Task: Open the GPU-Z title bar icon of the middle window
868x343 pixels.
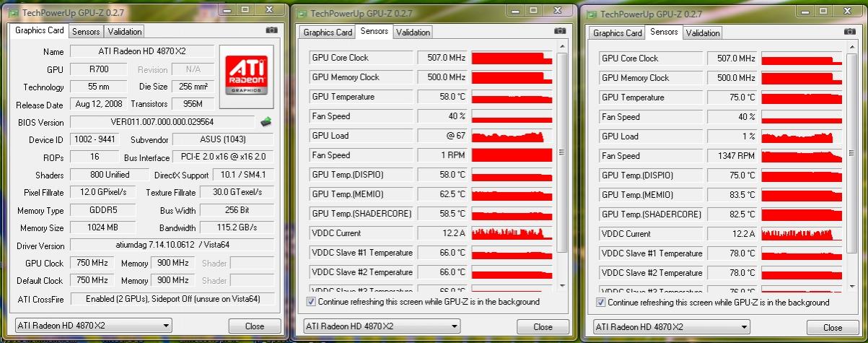Action: [302, 14]
